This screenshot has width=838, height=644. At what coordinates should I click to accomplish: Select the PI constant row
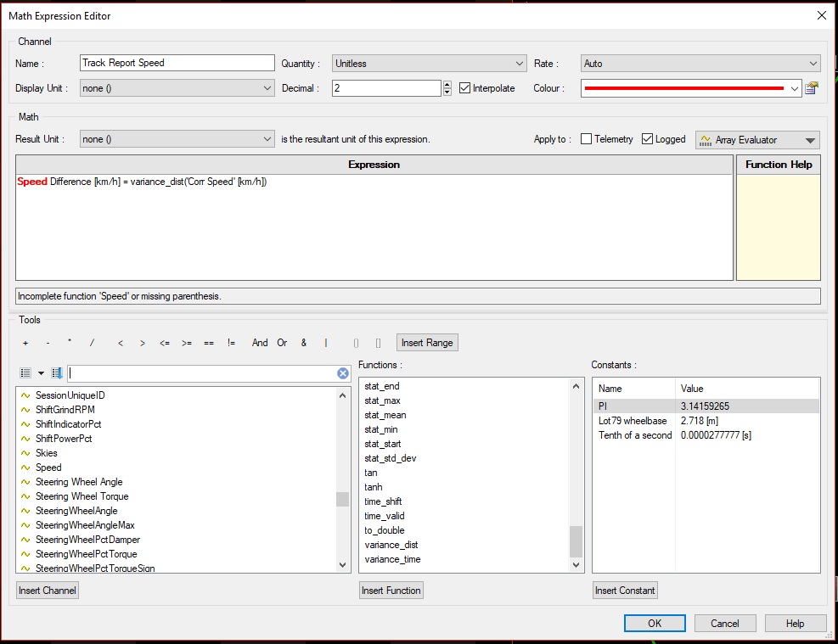point(706,406)
